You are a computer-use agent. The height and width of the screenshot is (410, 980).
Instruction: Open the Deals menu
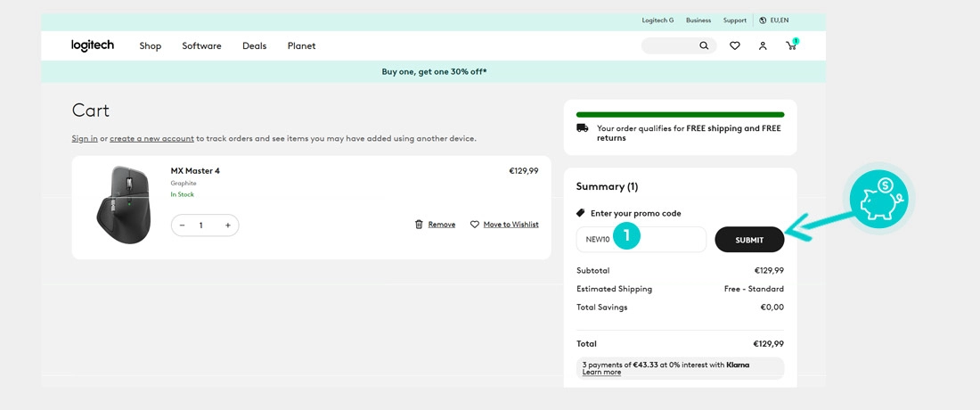255,45
